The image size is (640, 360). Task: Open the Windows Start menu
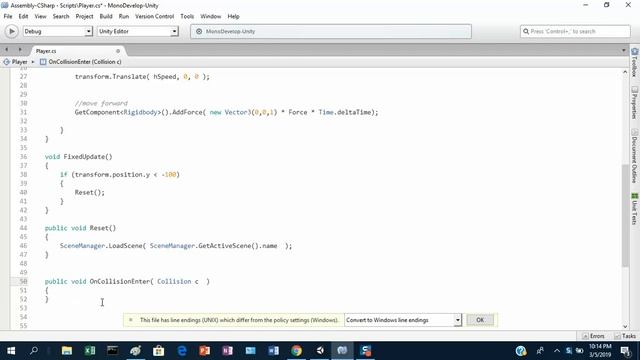coord(11,351)
